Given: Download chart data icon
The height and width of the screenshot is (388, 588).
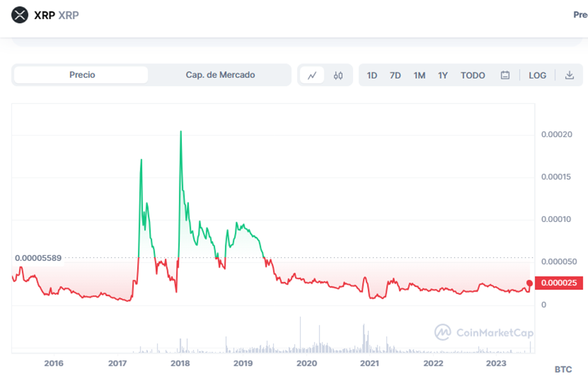Looking at the screenshot, I should pyautogui.click(x=569, y=75).
